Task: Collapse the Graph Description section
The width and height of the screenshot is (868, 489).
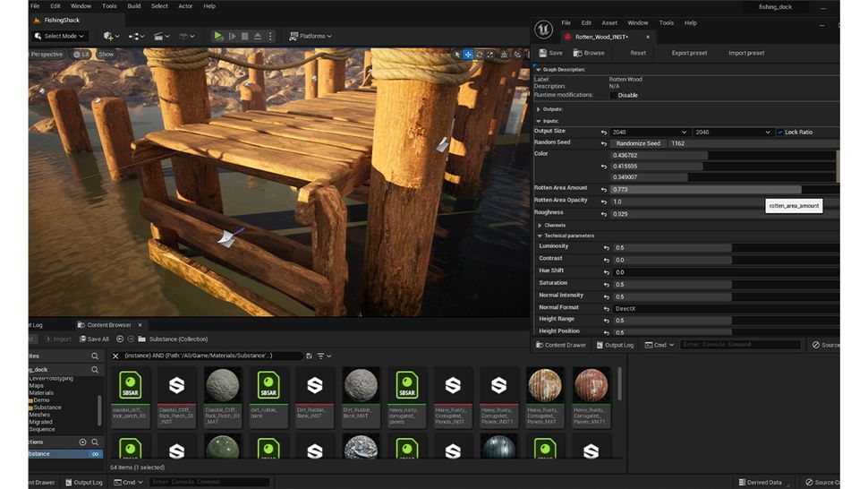Action: click(x=538, y=69)
